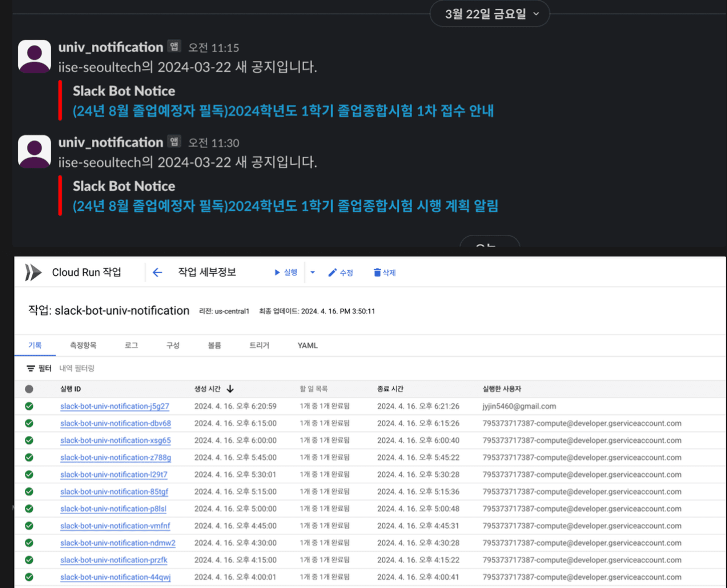727x588 pixels.
Task: Click the app badge beside the 11:30 univ_notification
Action: [174, 141]
